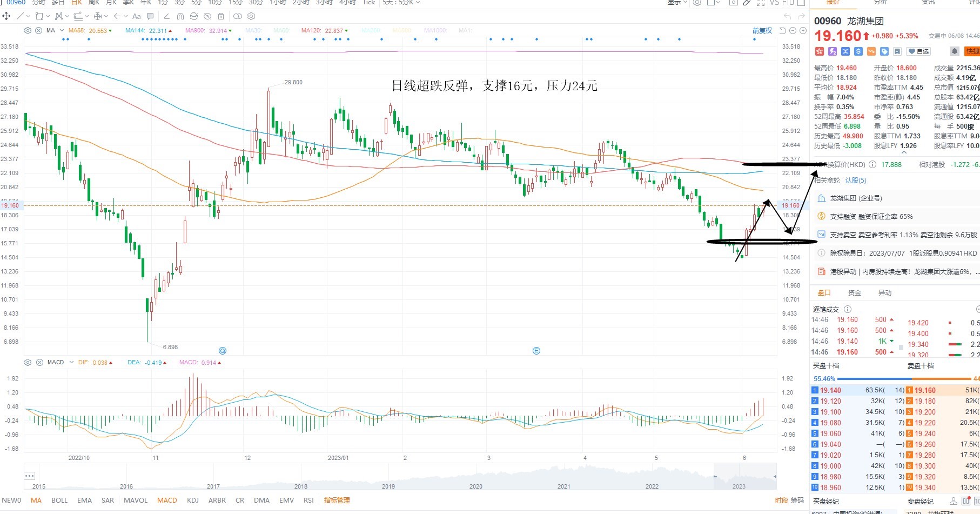Enter fullscreen chart mode
980x514 pixels.
761,3
